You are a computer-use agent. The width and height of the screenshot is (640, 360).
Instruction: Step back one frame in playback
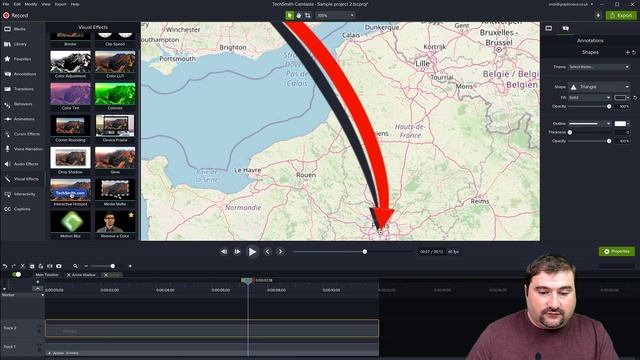click(x=224, y=252)
